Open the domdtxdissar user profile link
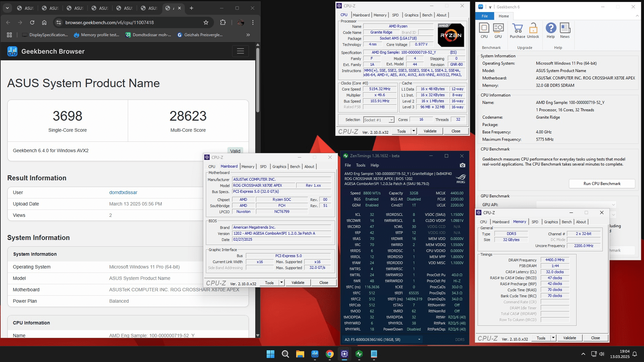The width and height of the screenshot is (644, 362). pyautogui.click(x=123, y=192)
